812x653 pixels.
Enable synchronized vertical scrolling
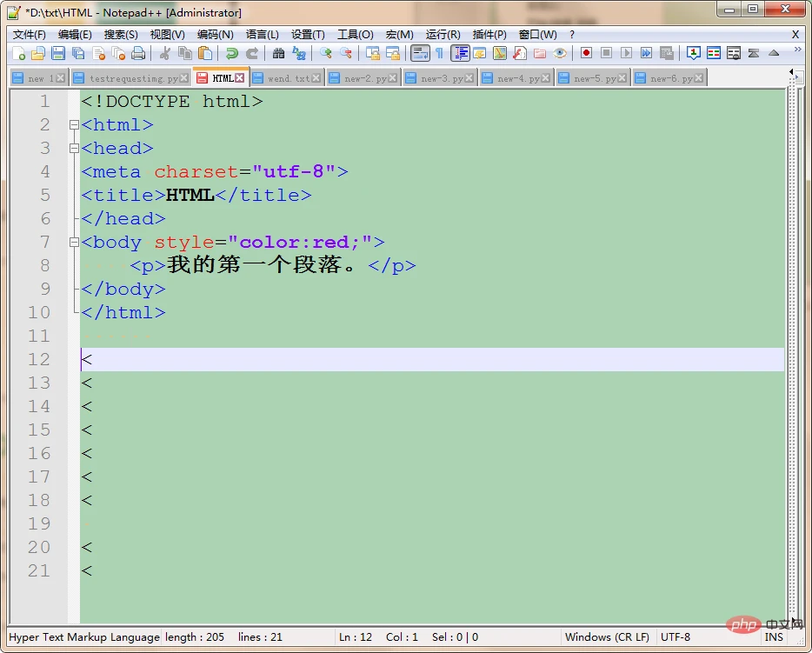click(374, 53)
